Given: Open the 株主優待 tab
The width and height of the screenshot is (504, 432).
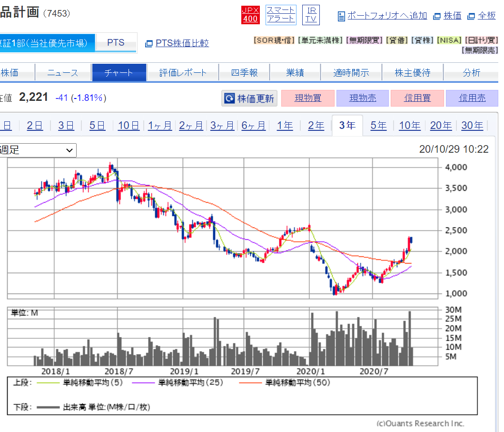Looking at the screenshot, I should point(413,73).
